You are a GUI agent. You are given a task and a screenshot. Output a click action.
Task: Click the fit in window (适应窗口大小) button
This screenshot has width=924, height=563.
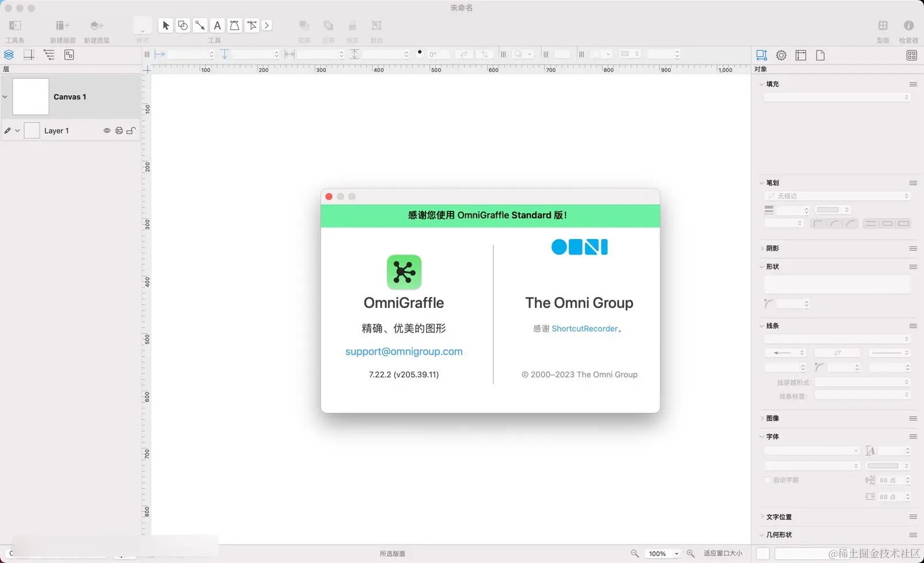point(723,553)
